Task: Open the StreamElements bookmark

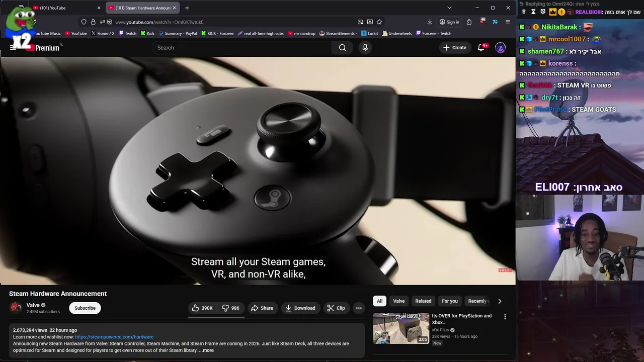Action: coord(338,34)
